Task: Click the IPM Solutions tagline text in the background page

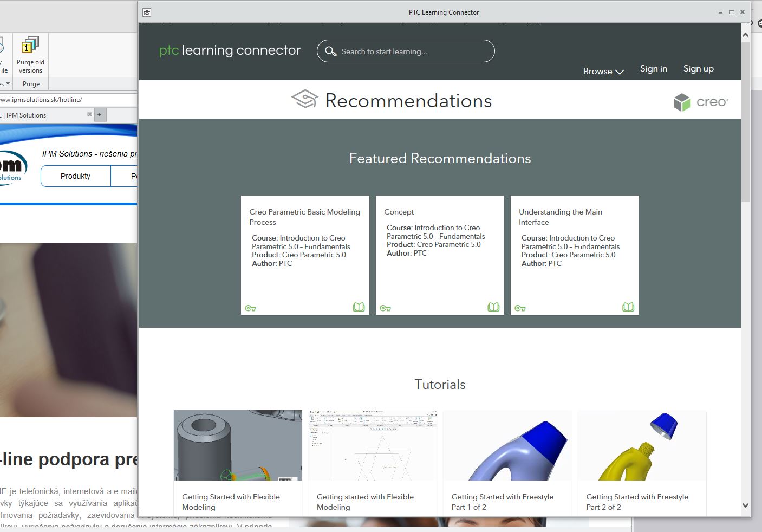Action: coord(89,154)
